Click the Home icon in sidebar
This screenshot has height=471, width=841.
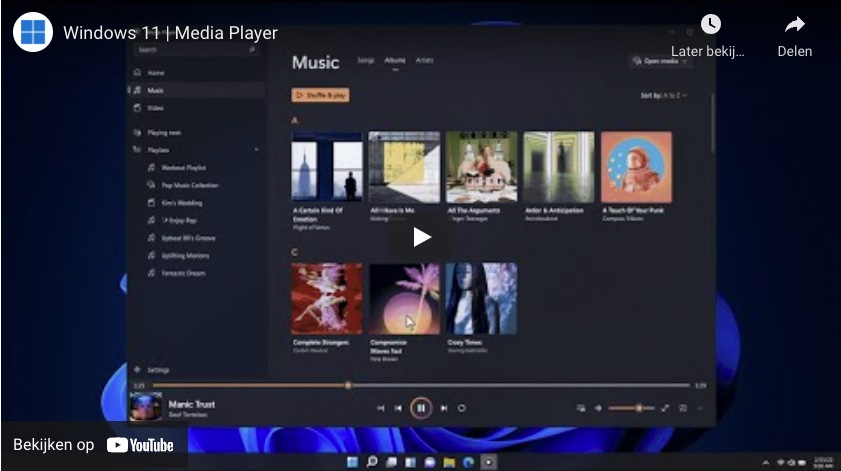(137, 73)
